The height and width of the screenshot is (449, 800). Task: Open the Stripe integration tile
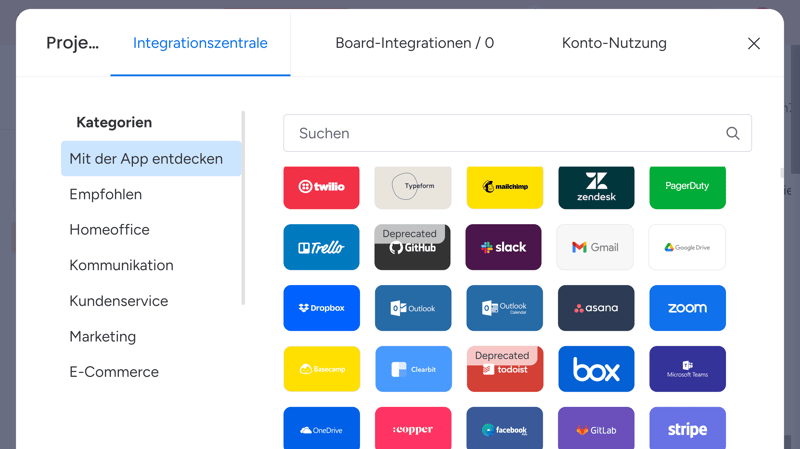pos(687,428)
